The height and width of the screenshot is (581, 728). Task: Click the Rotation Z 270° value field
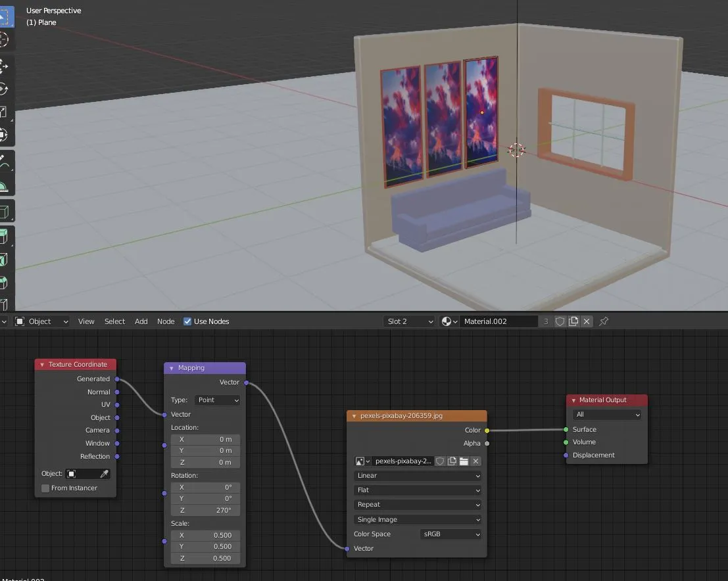[x=205, y=511]
